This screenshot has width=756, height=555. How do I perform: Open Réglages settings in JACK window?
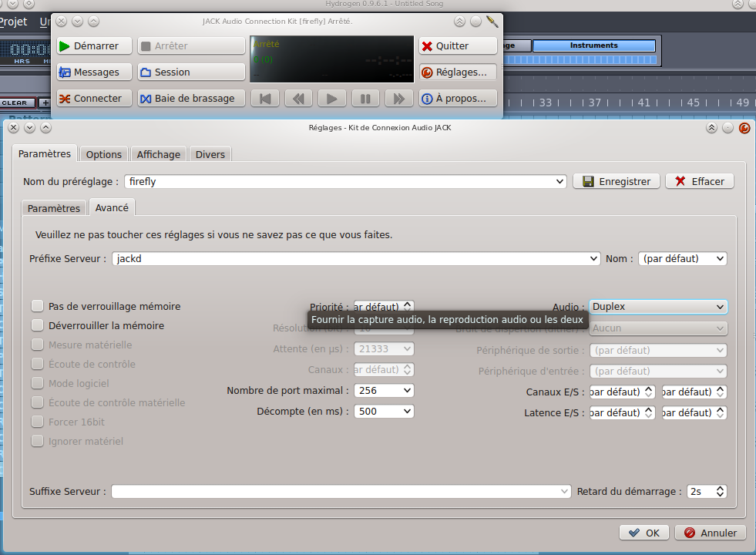click(458, 72)
